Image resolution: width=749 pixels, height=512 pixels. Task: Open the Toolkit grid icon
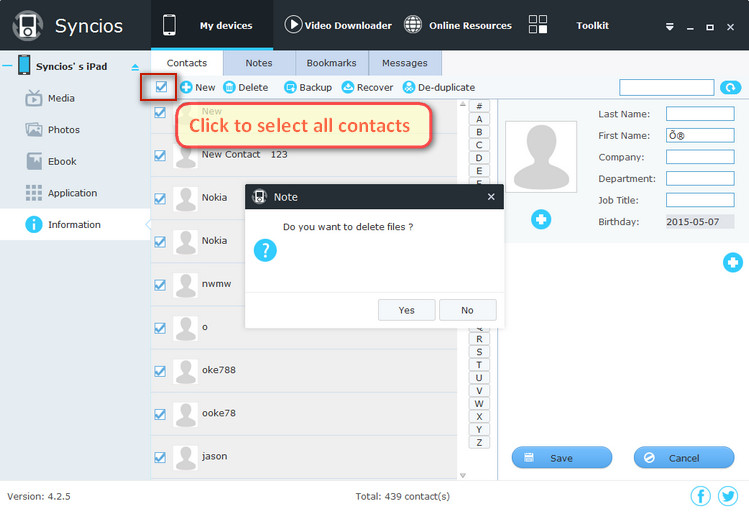click(538, 24)
